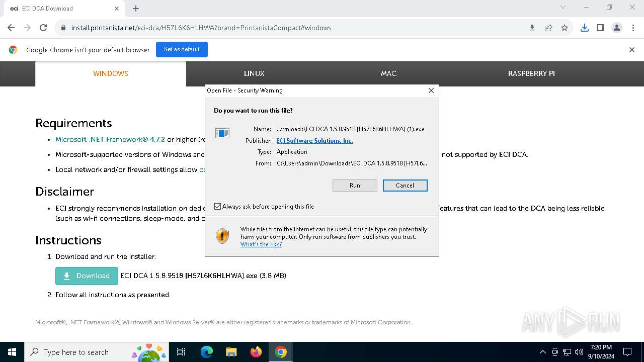Open Task View on taskbar

point(181,352)
